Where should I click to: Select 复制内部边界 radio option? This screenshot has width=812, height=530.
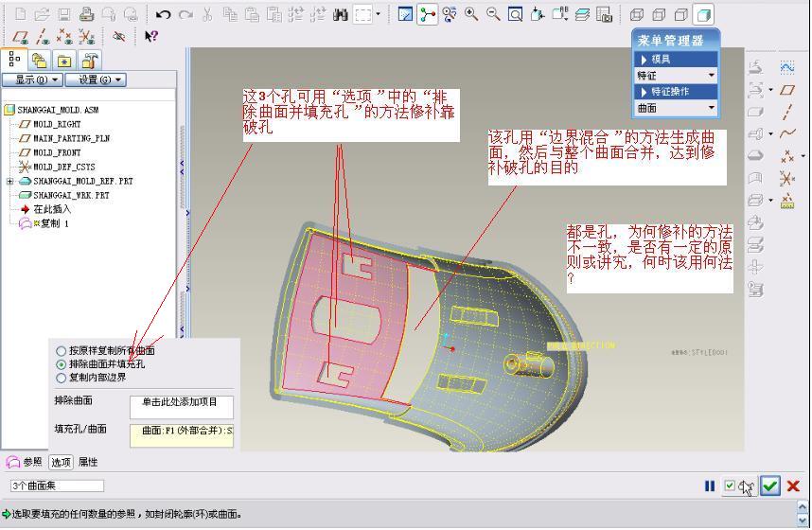pyautogui.click(x=61, y=378)
